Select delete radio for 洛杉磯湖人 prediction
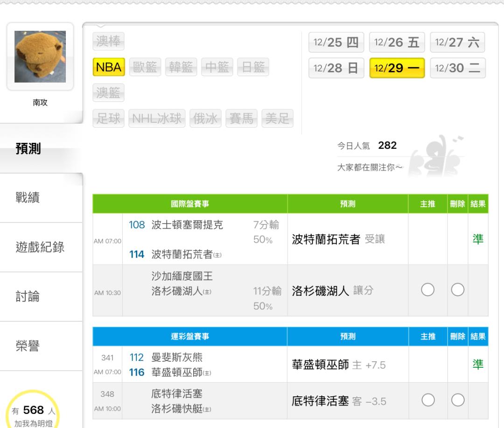 coord(457,290)
